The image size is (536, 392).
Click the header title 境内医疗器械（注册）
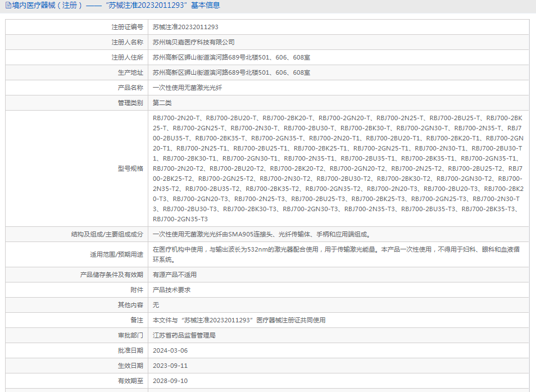[x=47, y=6]
